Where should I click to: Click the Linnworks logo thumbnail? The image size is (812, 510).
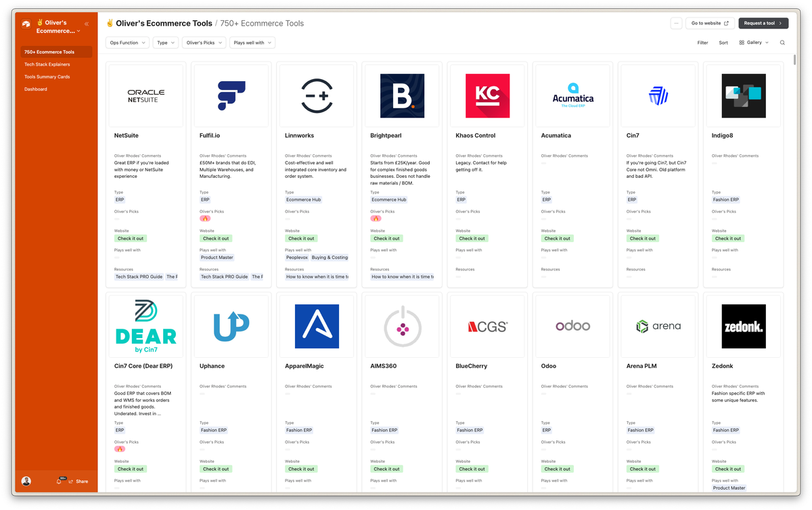click(317, 95)
